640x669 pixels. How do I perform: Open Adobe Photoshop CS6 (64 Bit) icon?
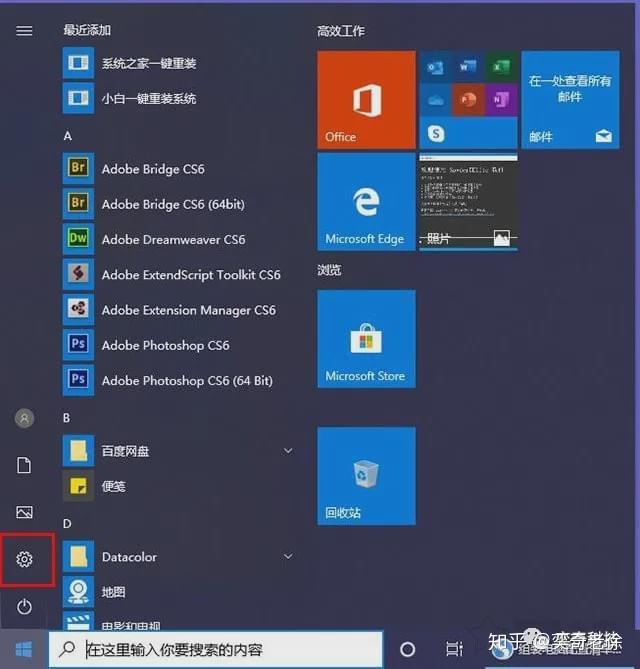point(78,380)
